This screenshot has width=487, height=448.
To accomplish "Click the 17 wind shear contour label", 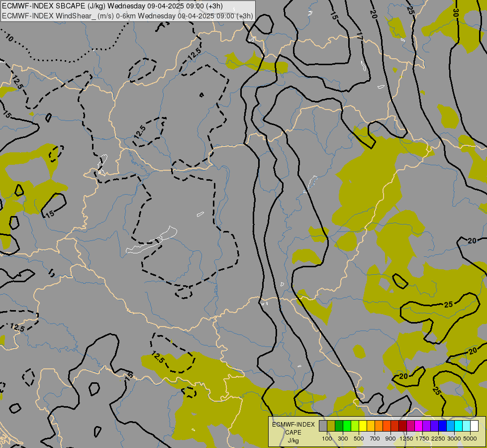I will [x=359, y=35].
